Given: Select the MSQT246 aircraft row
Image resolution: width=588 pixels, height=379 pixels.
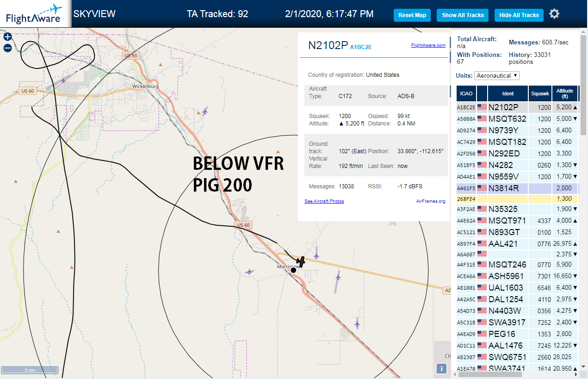Looking at the screenshot, I should [517, 264].
